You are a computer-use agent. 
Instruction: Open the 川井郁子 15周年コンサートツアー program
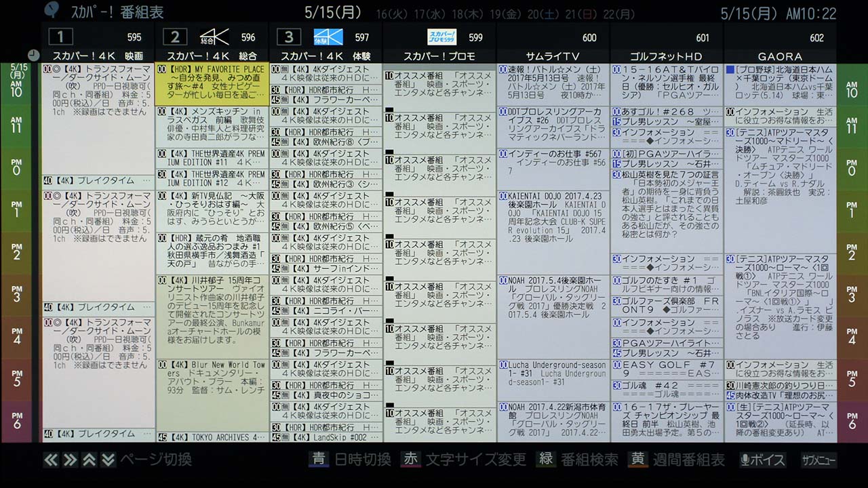point(212,316)
